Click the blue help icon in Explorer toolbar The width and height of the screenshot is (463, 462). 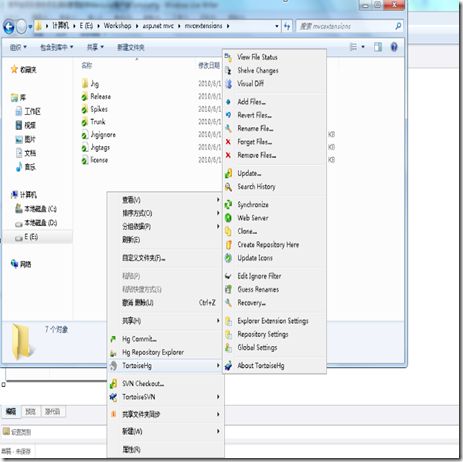tap(394, 47)
